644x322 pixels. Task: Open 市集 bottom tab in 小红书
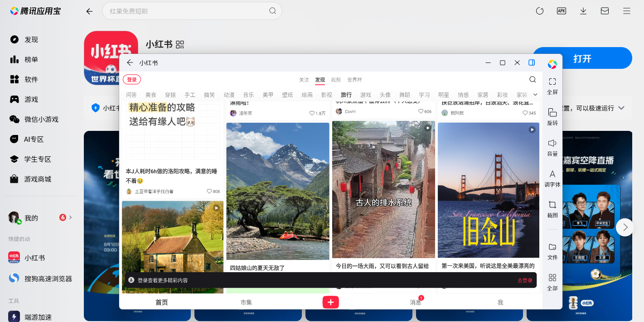[x=246, y=302]
